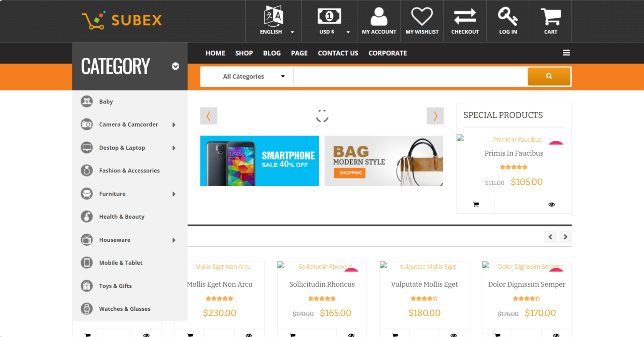
Task: Open the Contact Us menu item
Action: (338, 53)
